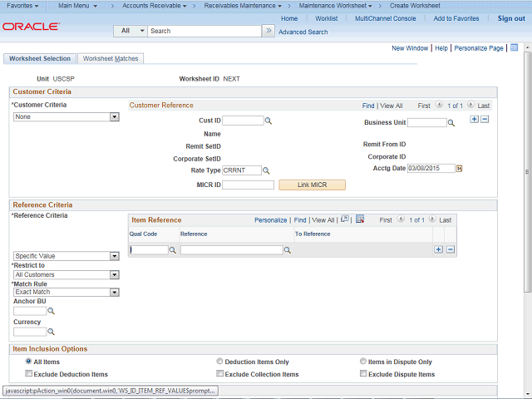Click the Business Unit lookup icon
532x399 pixels.
[451, 123]
